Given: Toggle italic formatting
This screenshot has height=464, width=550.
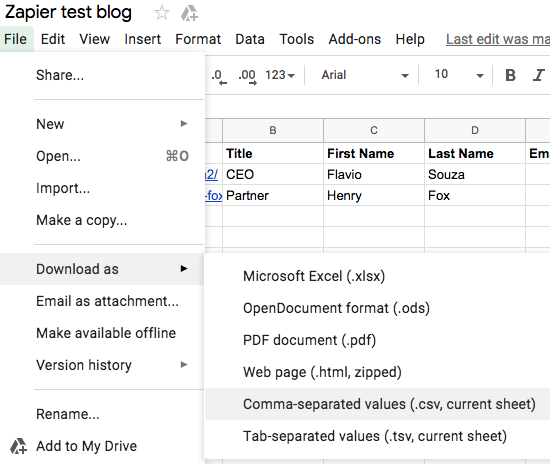Looking at the screenshot, I should pyautogui.click(x=538, y=75).
